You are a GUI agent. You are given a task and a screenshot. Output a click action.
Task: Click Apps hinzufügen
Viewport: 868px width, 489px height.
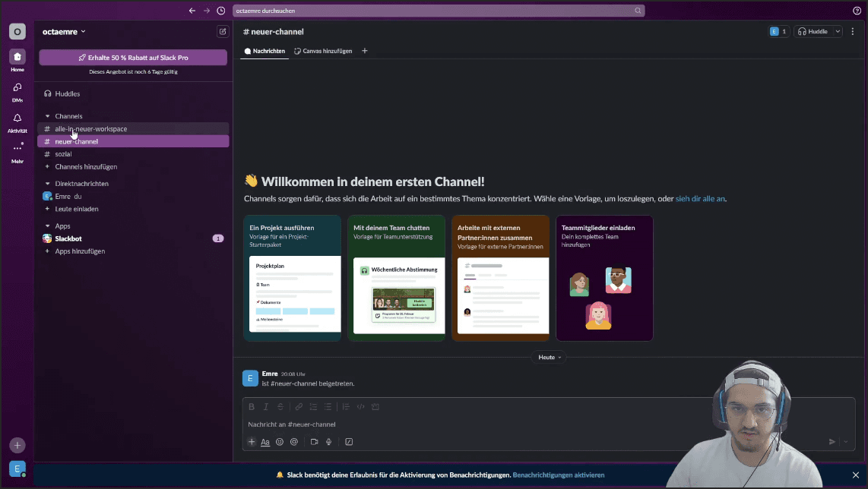[133, 251]
